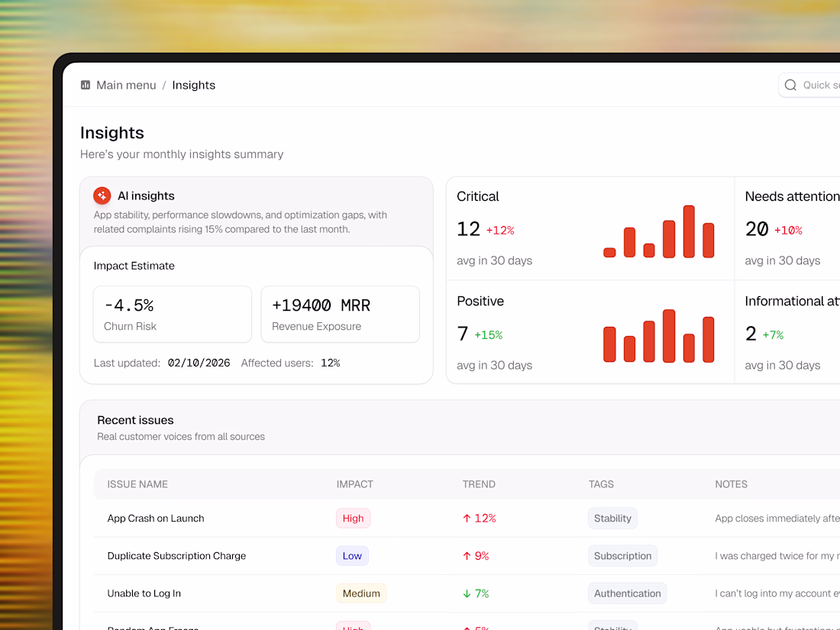Click the Critical +12% change value
This screenshot has height=630, width=840.
(500, 231)
